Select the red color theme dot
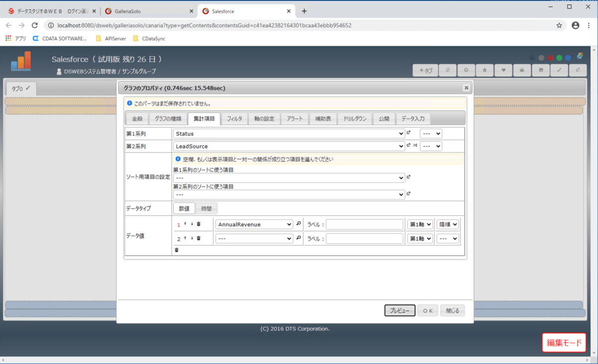Image resolution: width=598 pixels, height=364 pixels. click(x=551, y=58)
